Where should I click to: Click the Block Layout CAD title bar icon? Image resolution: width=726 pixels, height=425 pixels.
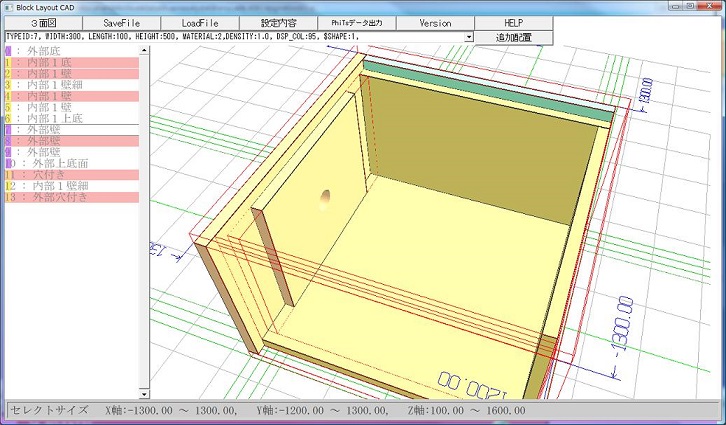[x=9, y=7]
